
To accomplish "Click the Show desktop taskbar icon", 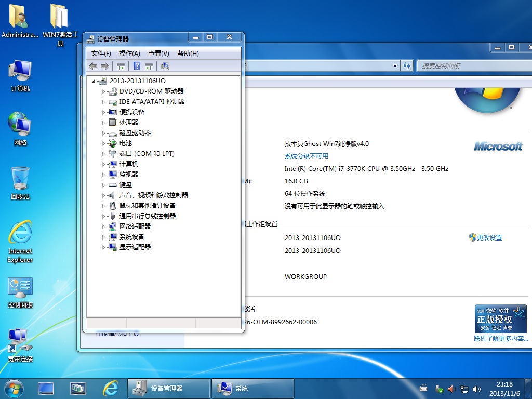I will click(x=46, y=389).
